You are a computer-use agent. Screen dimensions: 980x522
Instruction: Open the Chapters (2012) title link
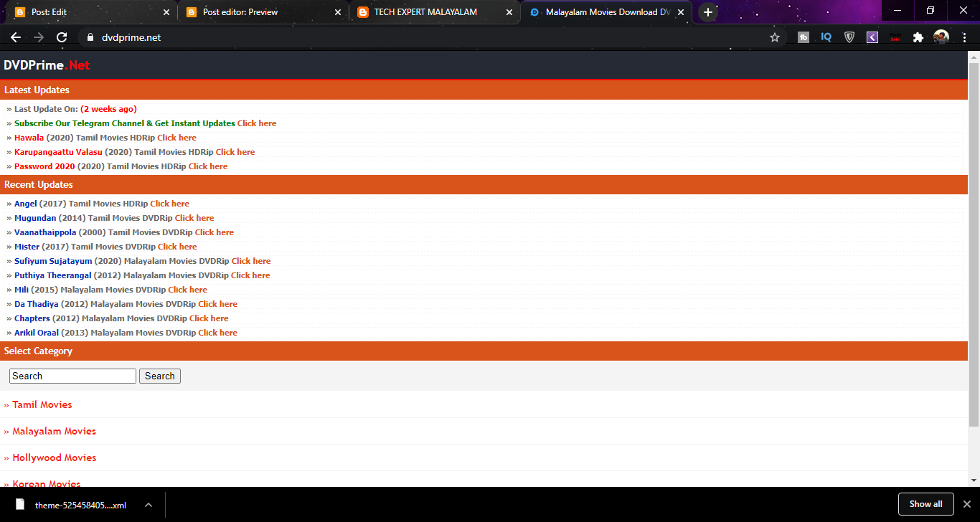pyautogui.click(x=32, y=318)
